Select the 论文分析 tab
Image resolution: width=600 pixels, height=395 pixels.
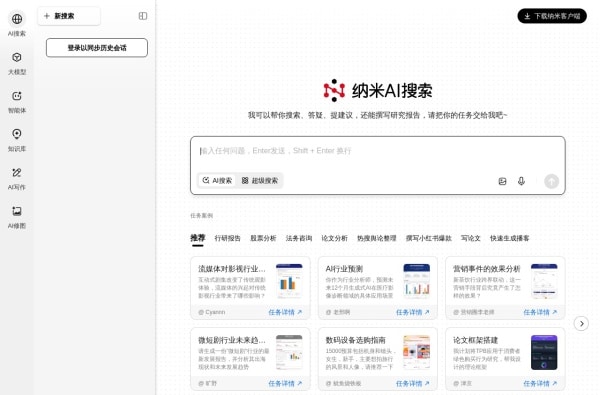(334, 238)
